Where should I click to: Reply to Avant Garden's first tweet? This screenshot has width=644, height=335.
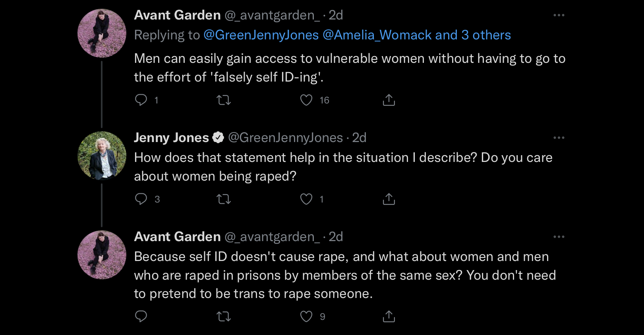pos(141,100)
